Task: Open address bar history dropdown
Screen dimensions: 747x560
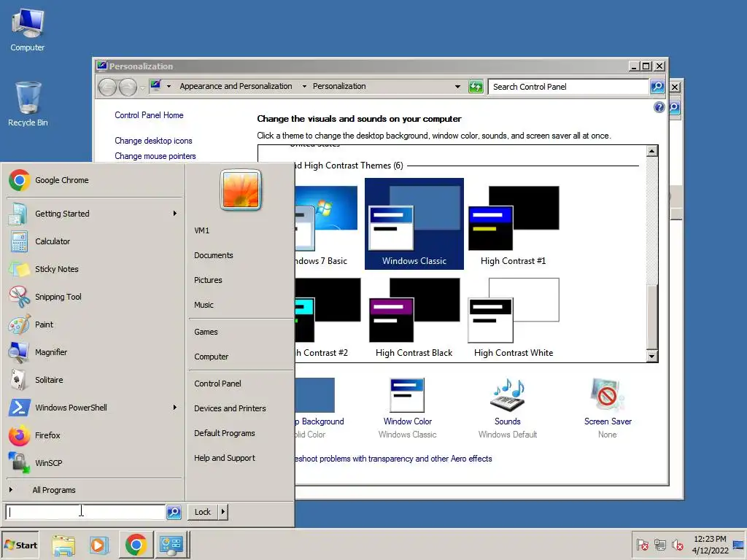Action: [x=457, y=87]
